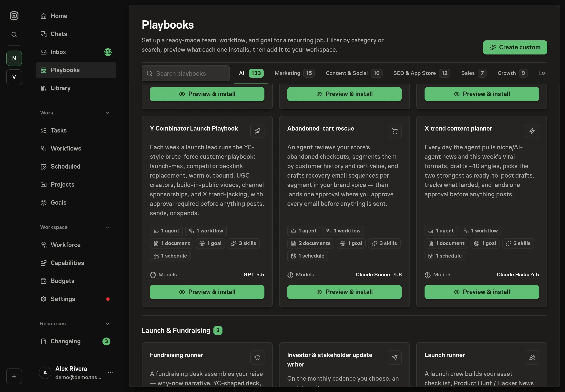The image size is (565, 392).
Task: Click the Create custom button
Action: pyautogui.click(x=515, y=47)
